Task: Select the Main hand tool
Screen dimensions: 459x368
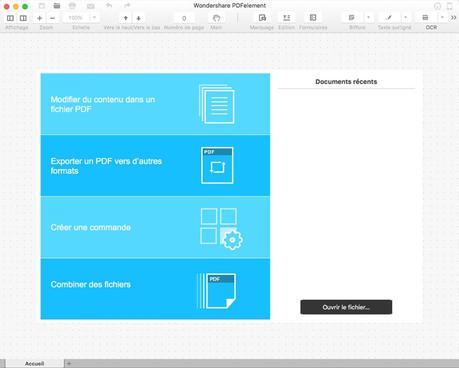Action: point(216,18)
